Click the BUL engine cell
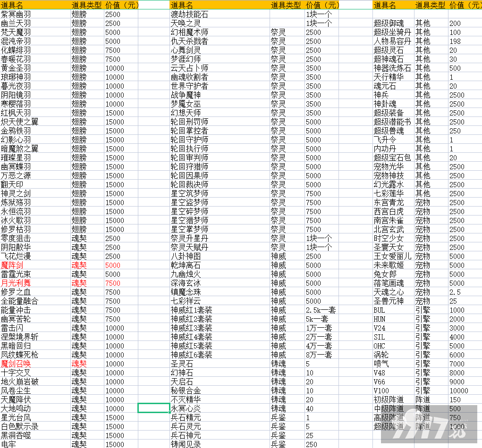Screen dimensions: 482x448 point(379,310)
